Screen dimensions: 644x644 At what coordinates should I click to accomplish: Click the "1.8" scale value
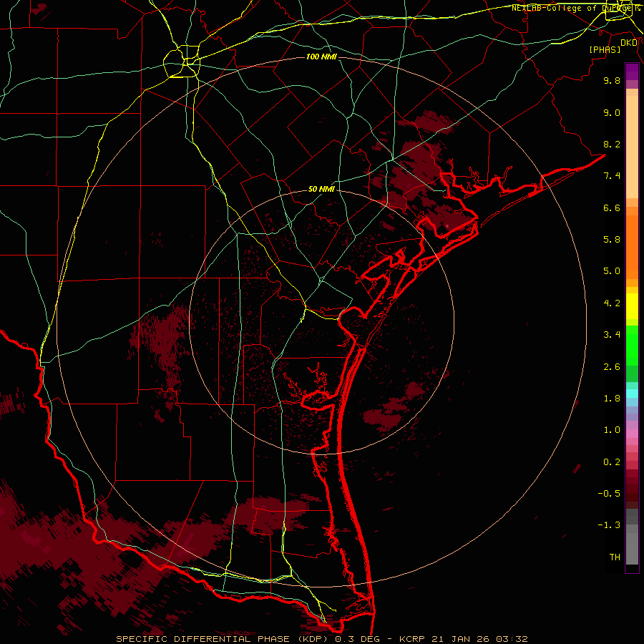pyautogui.click(x=612, y=399)
